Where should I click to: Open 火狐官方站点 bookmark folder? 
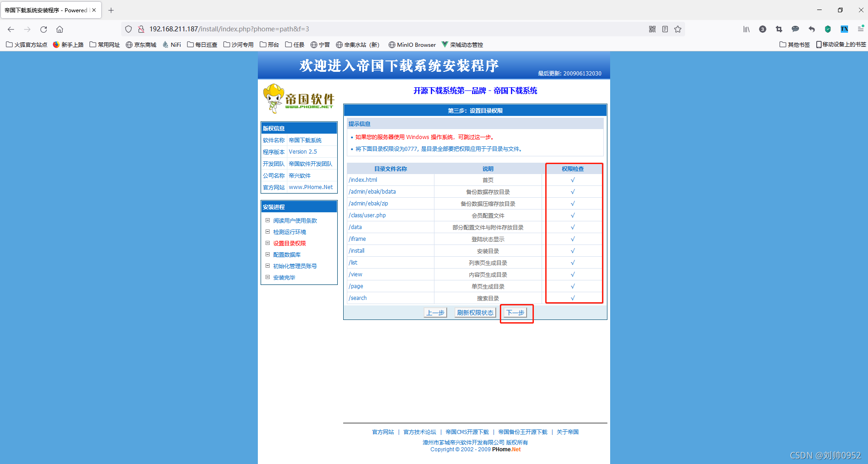[27, 45]
